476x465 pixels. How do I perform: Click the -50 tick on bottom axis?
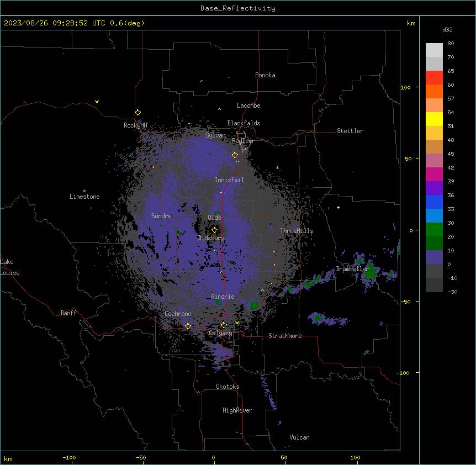click(141, 457)
